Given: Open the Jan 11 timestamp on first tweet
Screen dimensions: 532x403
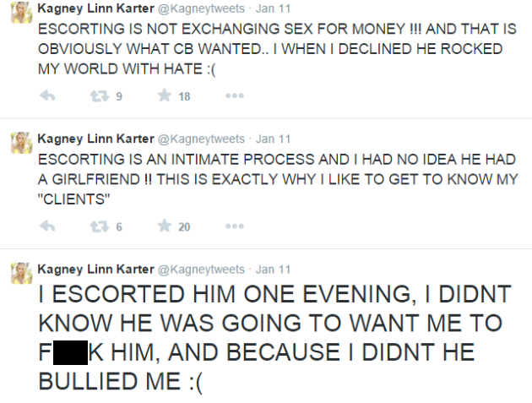Looking at the screenshot, I should point(273,9).
